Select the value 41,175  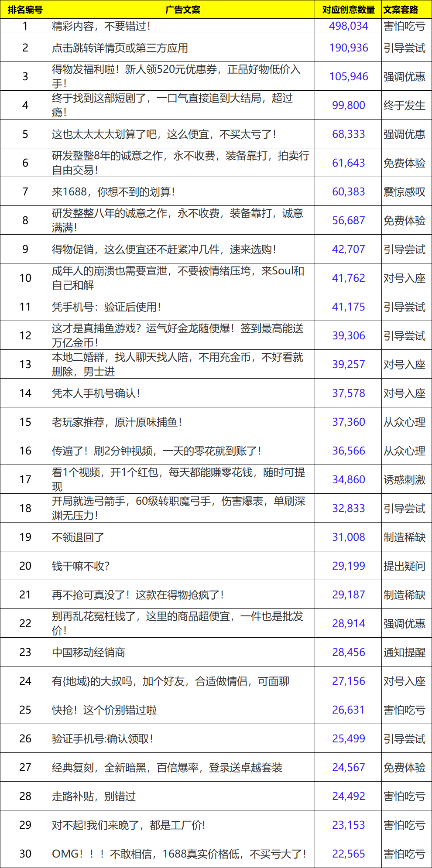(x=349, y=307)
